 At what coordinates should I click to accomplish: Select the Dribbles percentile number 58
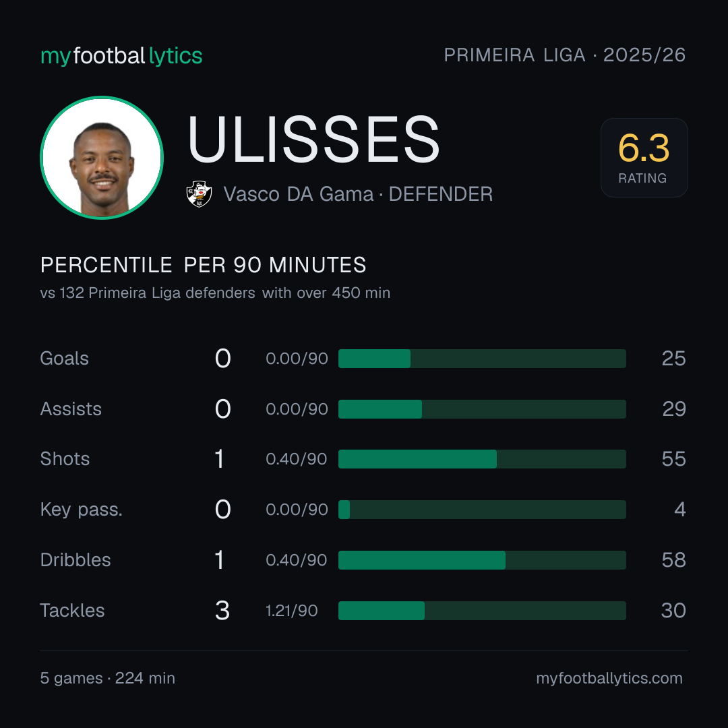tap(673, 560)
